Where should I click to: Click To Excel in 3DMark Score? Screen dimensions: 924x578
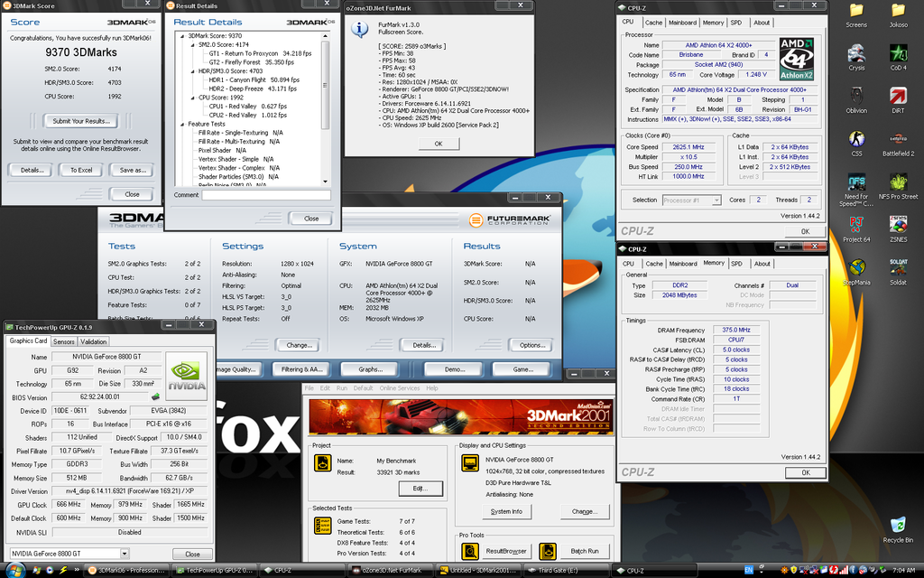pos(81,170)
